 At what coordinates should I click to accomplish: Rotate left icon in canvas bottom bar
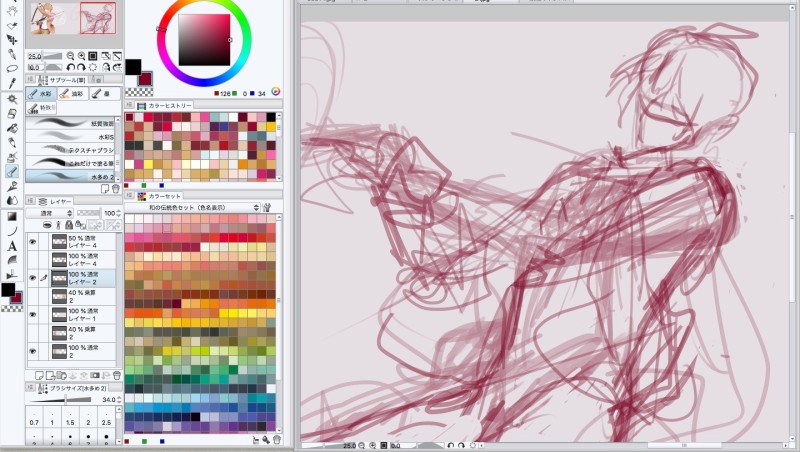[x=451, y=445]
